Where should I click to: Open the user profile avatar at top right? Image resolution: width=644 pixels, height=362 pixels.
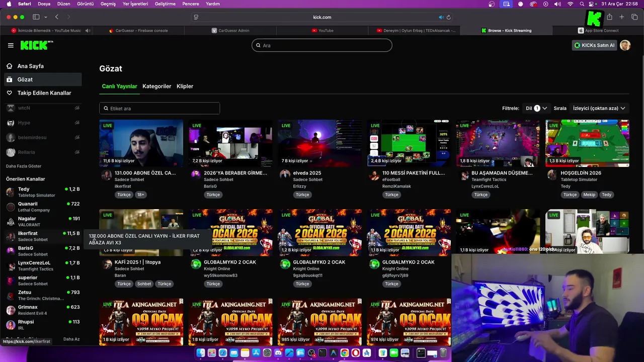click(x=625, y=45)
